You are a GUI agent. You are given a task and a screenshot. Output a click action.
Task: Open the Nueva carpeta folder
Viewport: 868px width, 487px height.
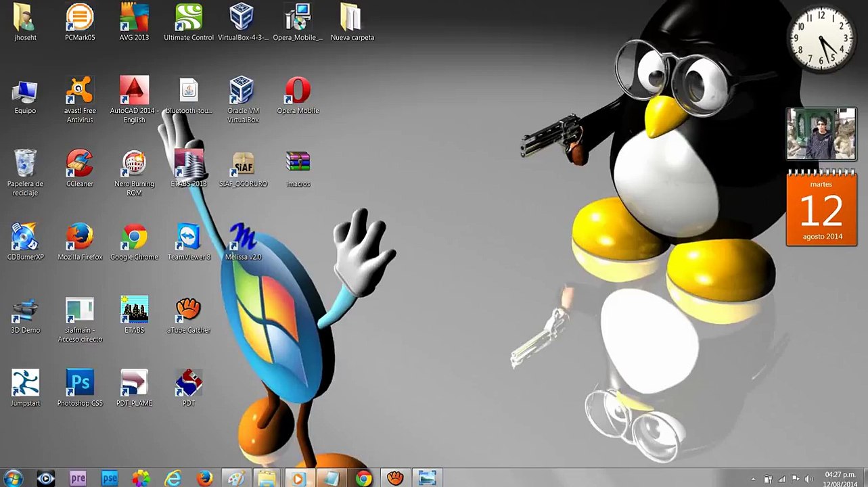click(352, 22)
